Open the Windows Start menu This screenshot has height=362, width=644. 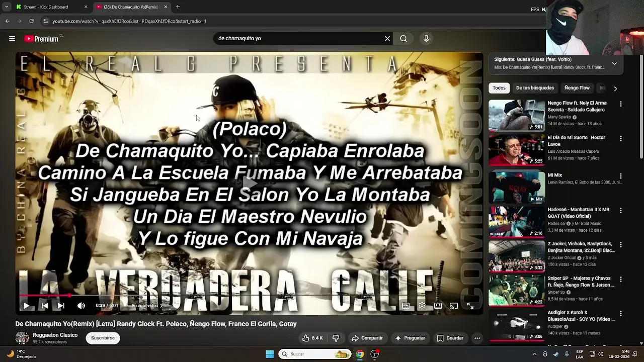point(270,354)
